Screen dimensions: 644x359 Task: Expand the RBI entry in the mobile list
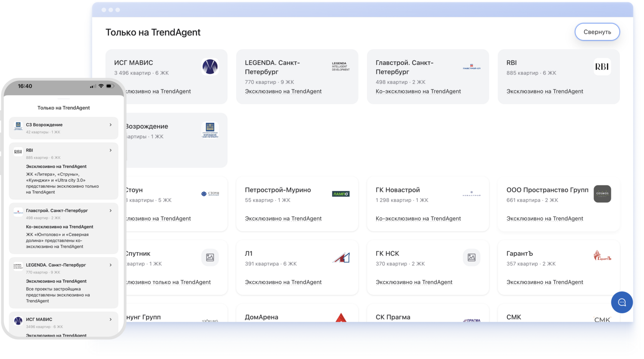(x=111, y=150)
